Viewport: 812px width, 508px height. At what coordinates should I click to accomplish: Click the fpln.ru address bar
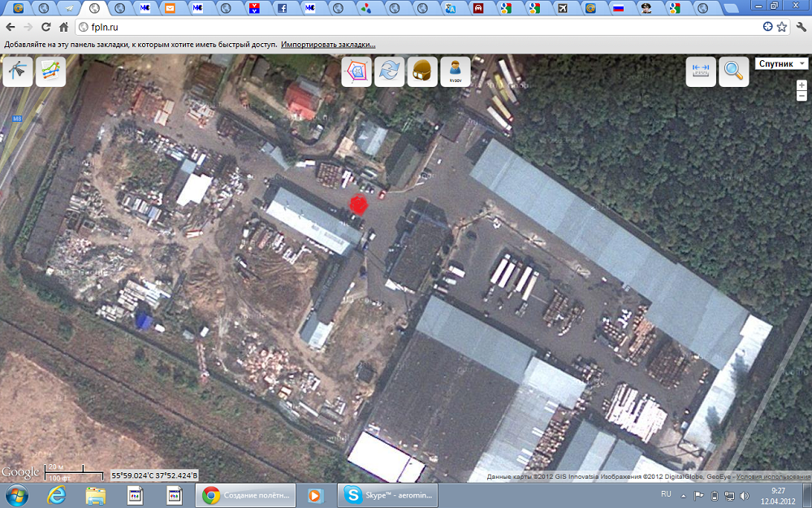(406, 27)
